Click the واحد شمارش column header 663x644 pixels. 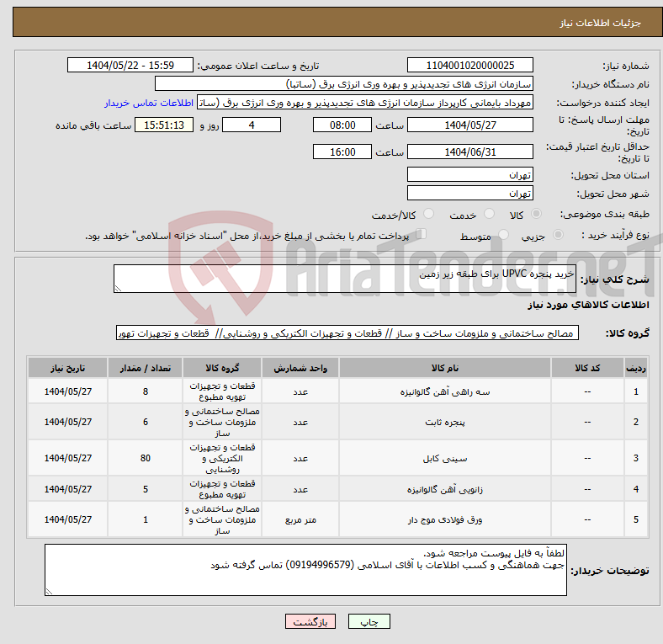[300, 368]
